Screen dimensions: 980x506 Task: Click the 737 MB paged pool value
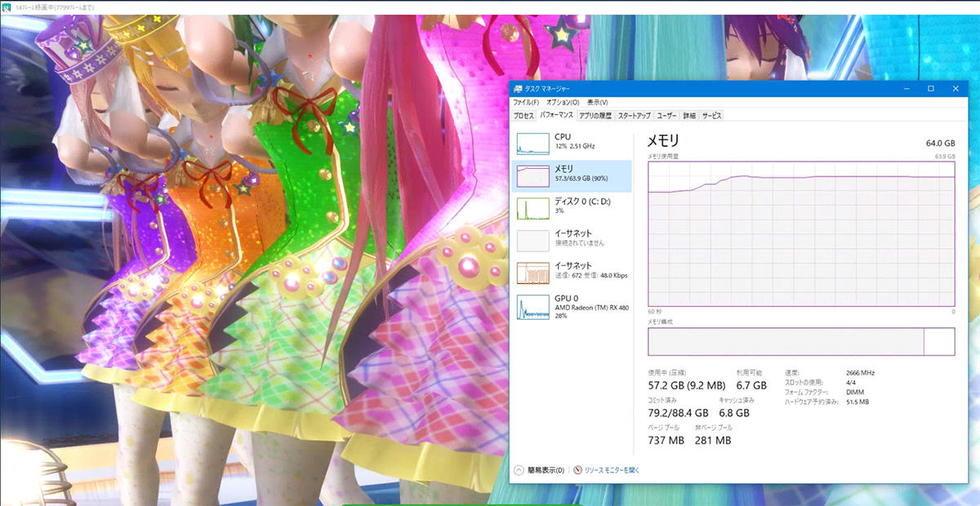click(x=666, y=441)
